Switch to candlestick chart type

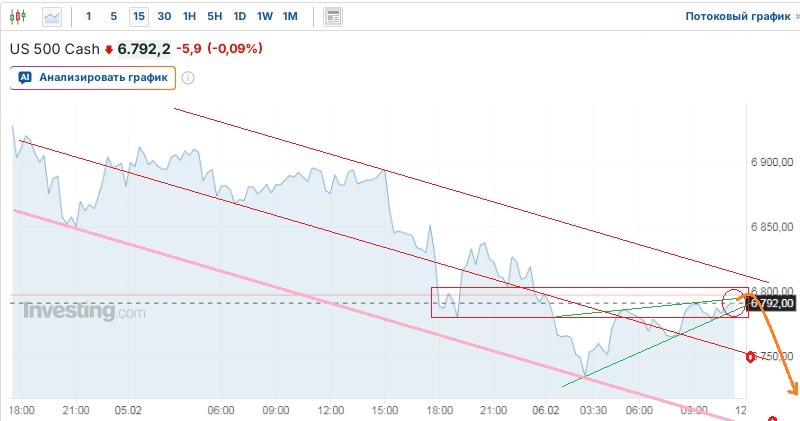tap(22, 17)
